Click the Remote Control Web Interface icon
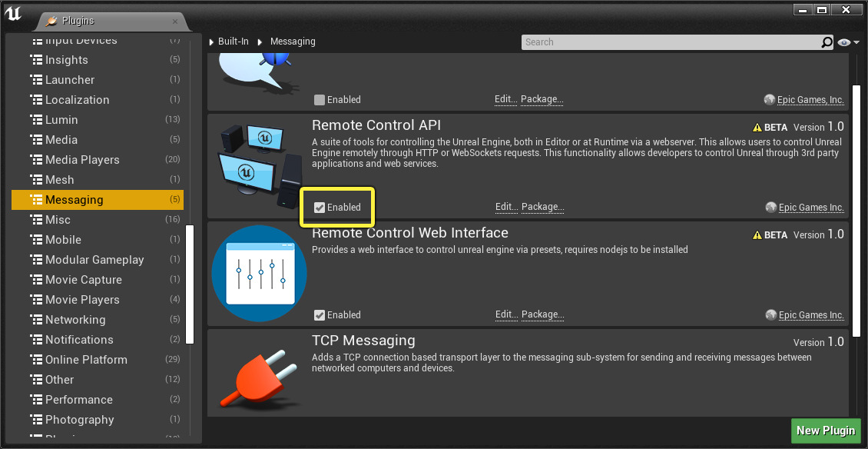 [x=259, y=273]
